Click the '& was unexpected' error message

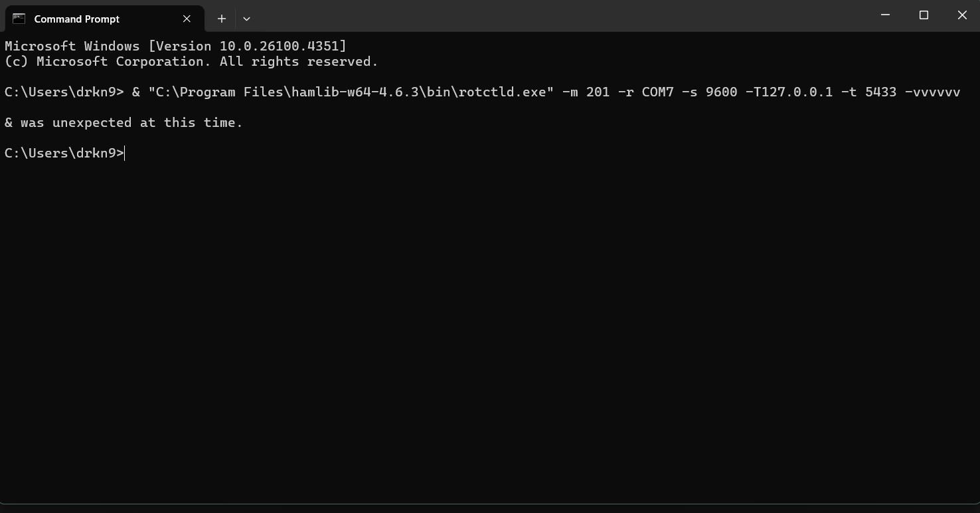pyautogui.click(x=123, y=122)
